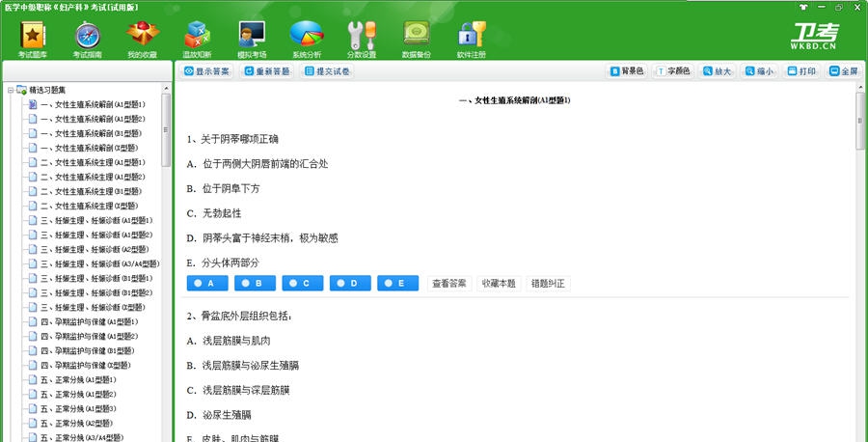Click option text 浅层筋膜与深层筋膜
The width and height of the screenshot is (868, 442).
click(246, 391)
